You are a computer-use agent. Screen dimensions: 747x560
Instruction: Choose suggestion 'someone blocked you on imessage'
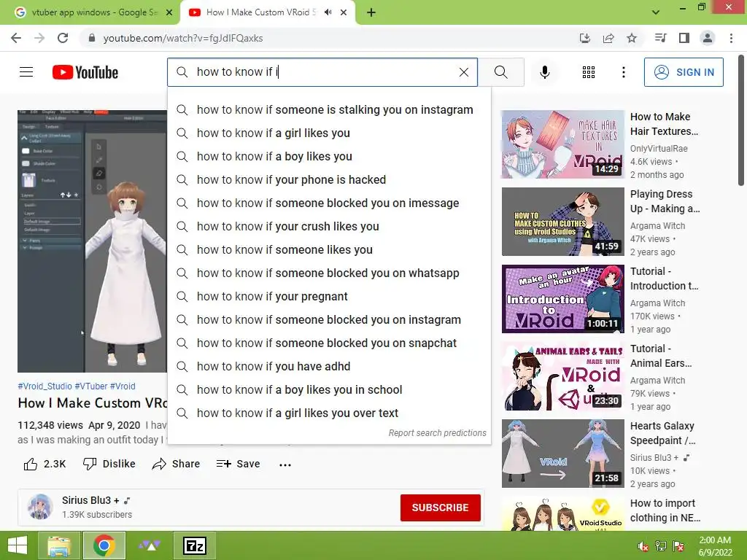click(329, 203)
